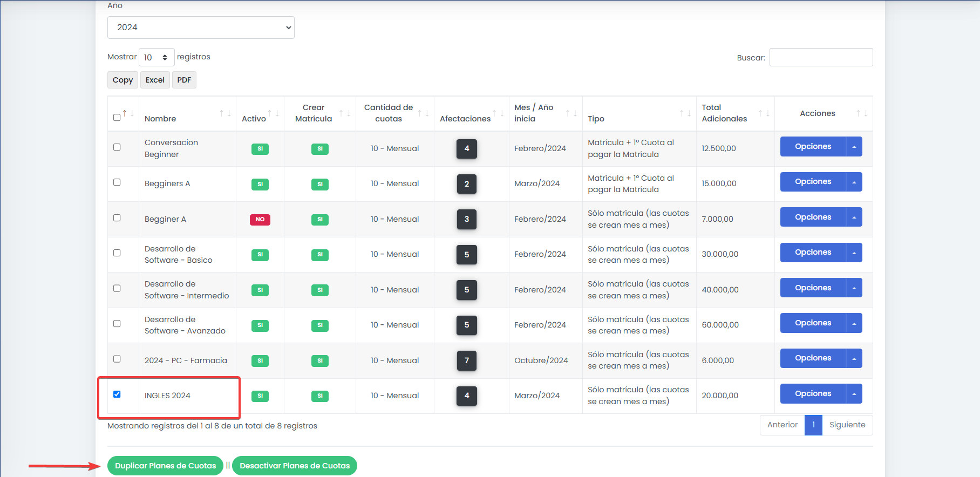The image size is (980, 477).
Task: Sort table by Afectaciones column
Action: tap(472, 113)
